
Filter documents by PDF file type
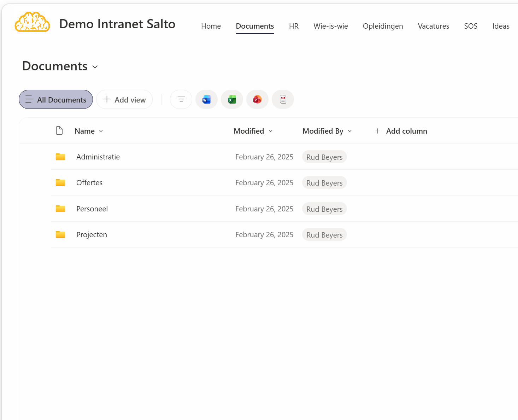pos(283,99)
